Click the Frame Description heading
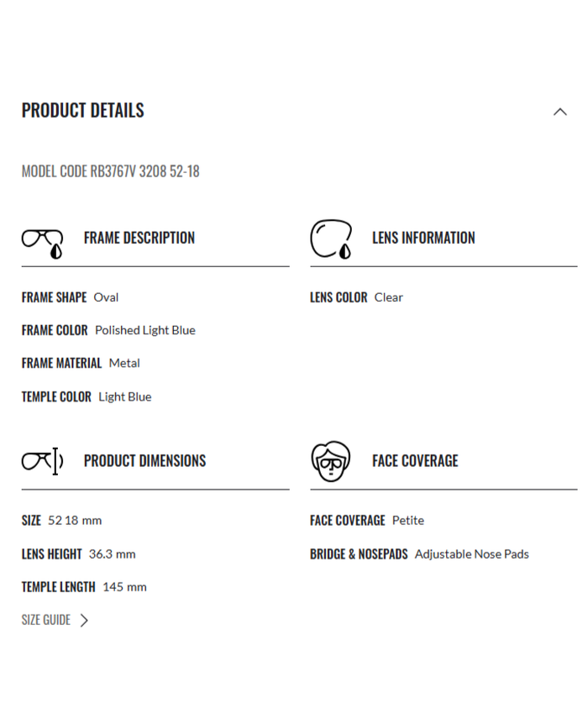 139,238
